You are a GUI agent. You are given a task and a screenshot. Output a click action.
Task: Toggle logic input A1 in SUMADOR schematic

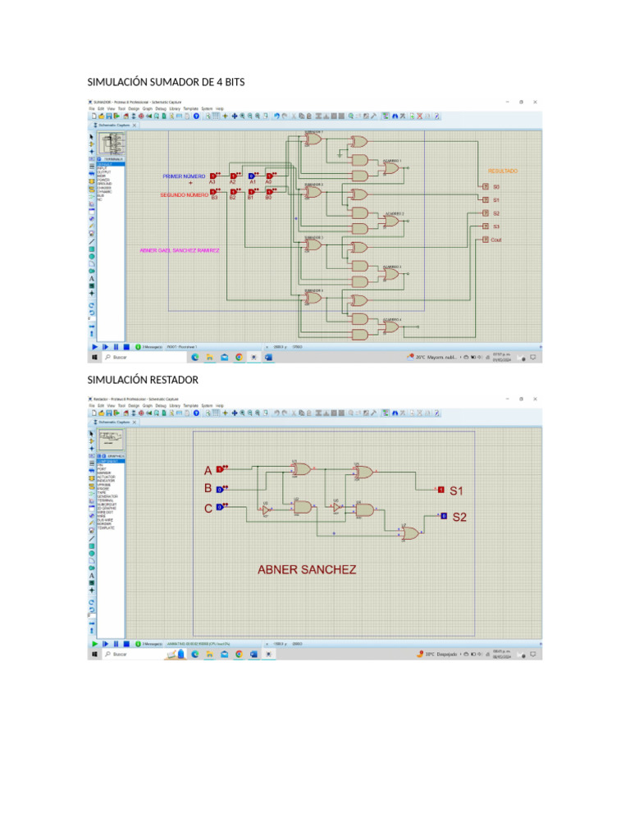click(x=253, y=176)
